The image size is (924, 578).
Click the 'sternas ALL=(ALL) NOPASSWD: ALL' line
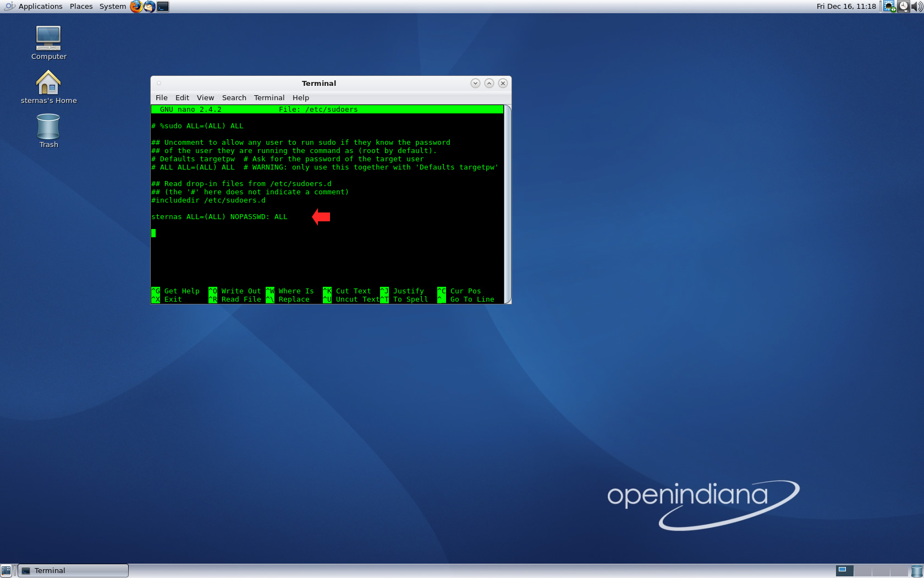219,217
